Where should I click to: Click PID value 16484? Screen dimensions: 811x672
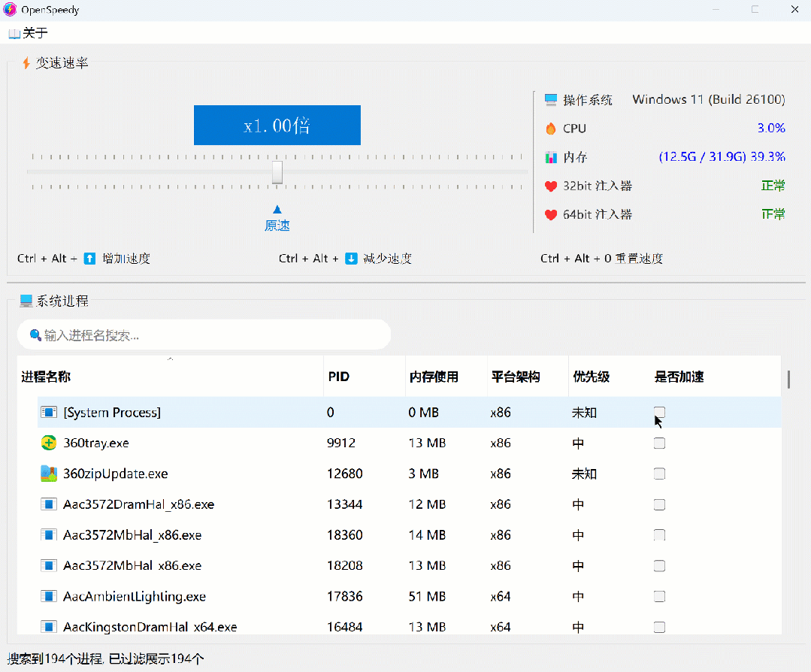(345, 627)
